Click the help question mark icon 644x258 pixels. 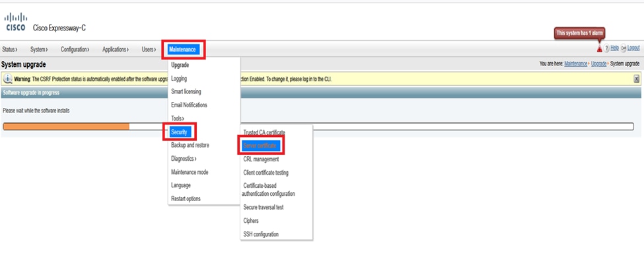(x=606, y=48)
